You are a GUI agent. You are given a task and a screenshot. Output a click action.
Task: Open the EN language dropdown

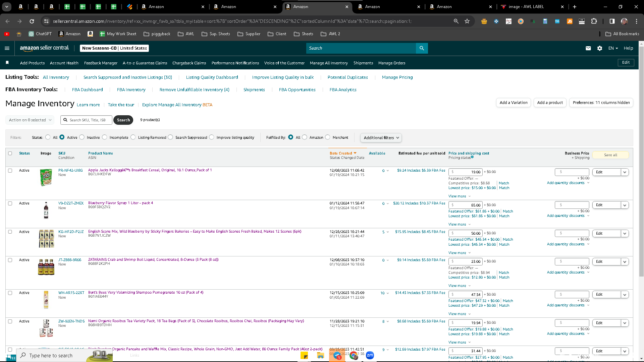pyautogui.click(x=613, y=48)
